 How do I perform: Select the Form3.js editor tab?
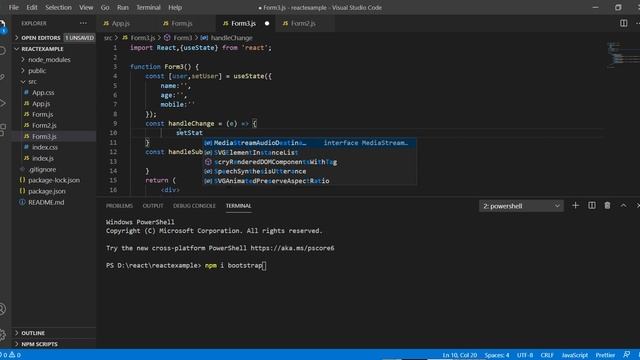pos(243,23)
